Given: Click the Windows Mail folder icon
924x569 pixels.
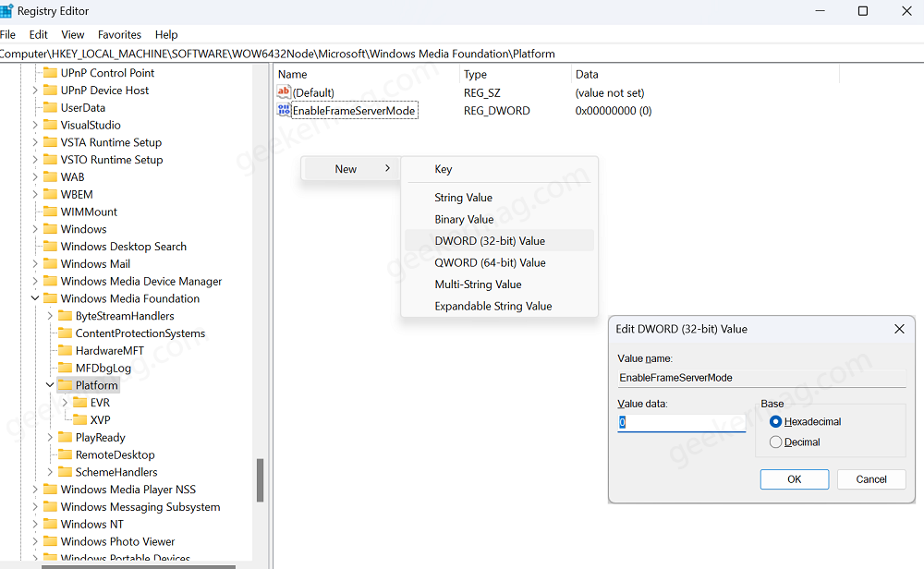Looking at the screenshot, I should [x=51, y=263].
